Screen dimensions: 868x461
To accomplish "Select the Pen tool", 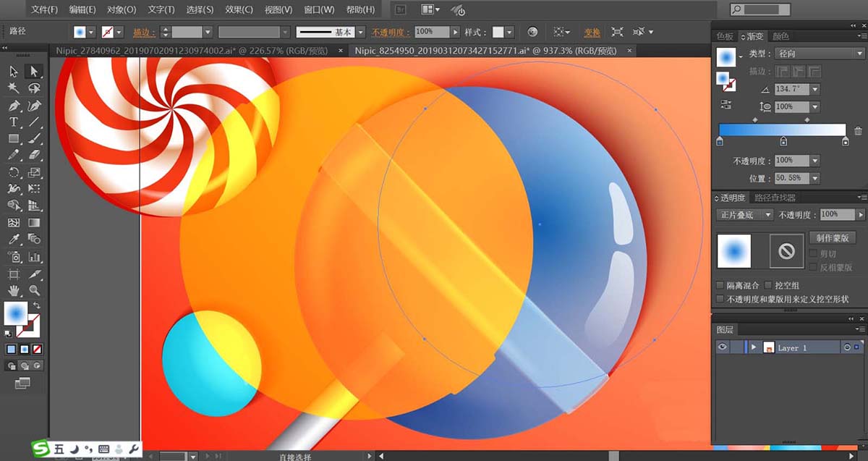I will pos(13,106).
